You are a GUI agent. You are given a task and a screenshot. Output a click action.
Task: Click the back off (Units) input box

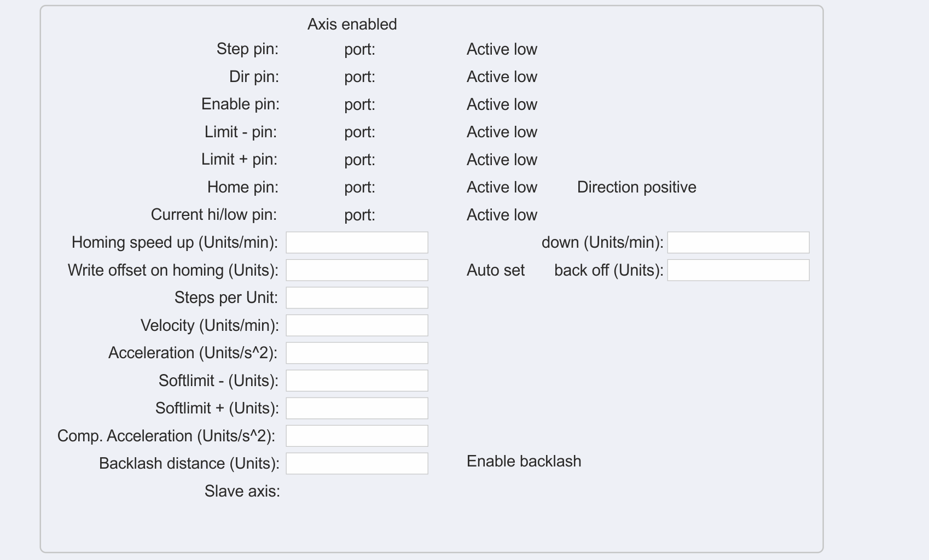pyautogui.click(x=738, y=270)
